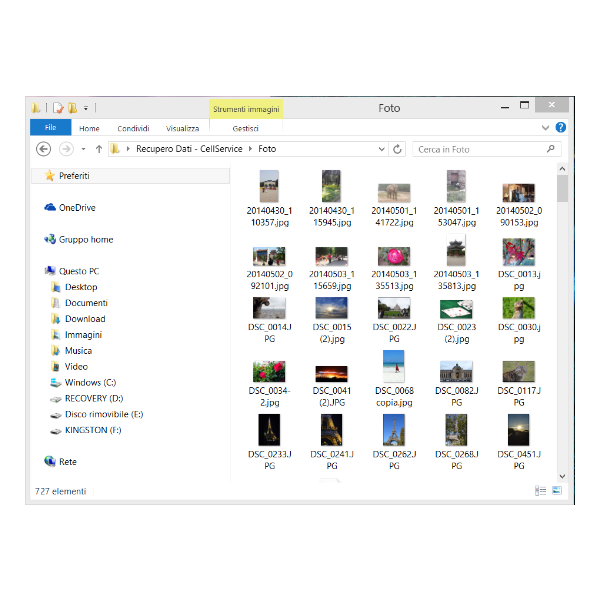Expand the arrow after Recupero Dati - CellService
Image resolution: width=600 pixels, height=600 pixels.
(250, 149)
